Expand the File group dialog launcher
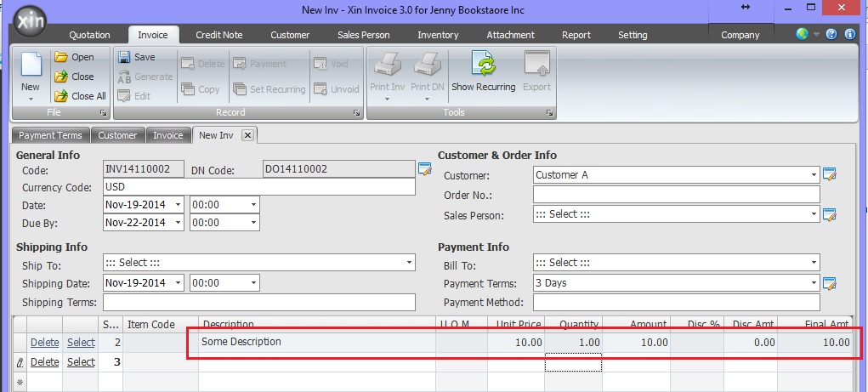 point(103,112)
